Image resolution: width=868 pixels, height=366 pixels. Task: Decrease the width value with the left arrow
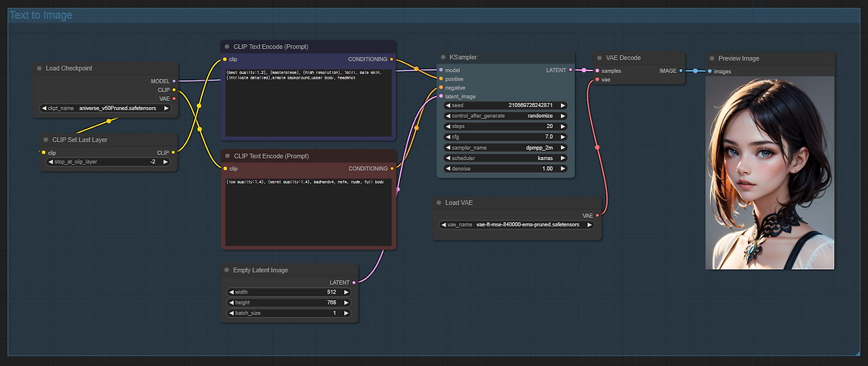click(231, 292)
